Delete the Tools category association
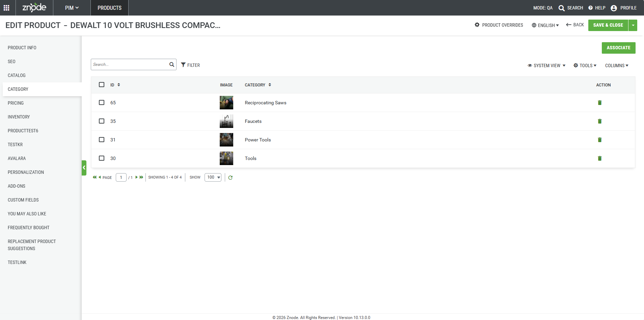Screen dimensions: 644x320 [600, 158]
